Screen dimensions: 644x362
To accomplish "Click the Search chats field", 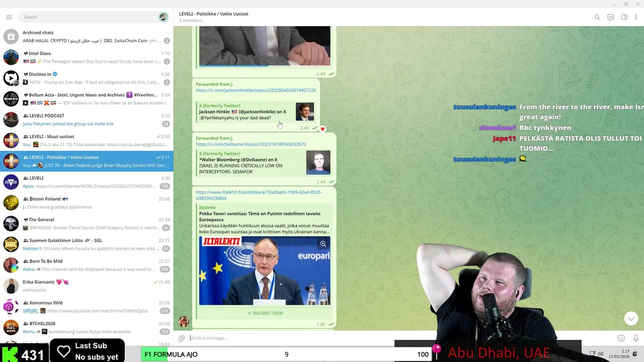I will (x=88, y=17).
